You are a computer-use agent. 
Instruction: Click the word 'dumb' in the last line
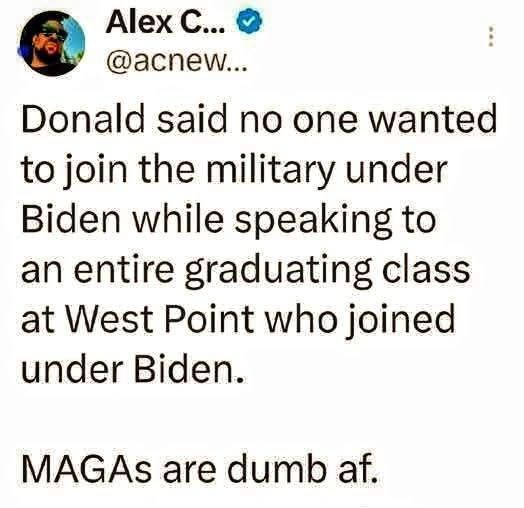(275, 468)
